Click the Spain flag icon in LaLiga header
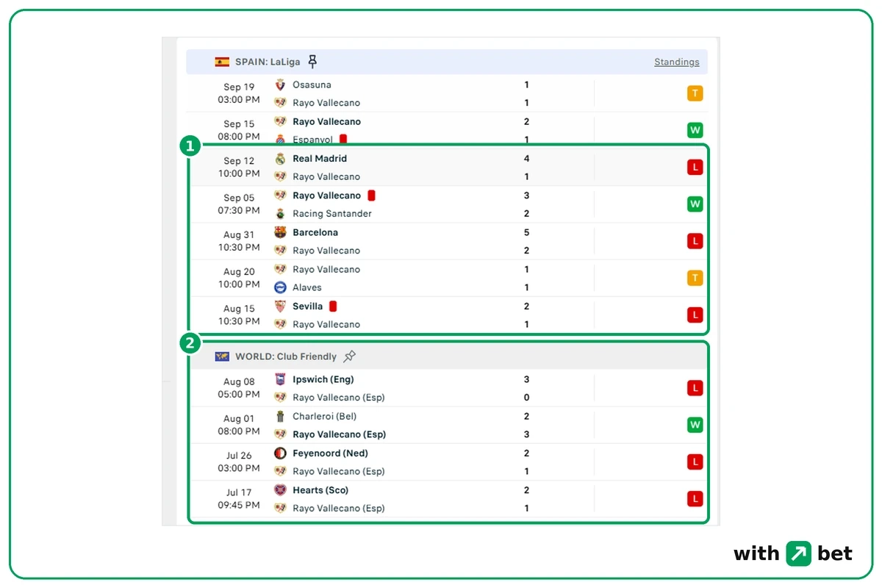882x588 pixels. (x=222, y=62)
